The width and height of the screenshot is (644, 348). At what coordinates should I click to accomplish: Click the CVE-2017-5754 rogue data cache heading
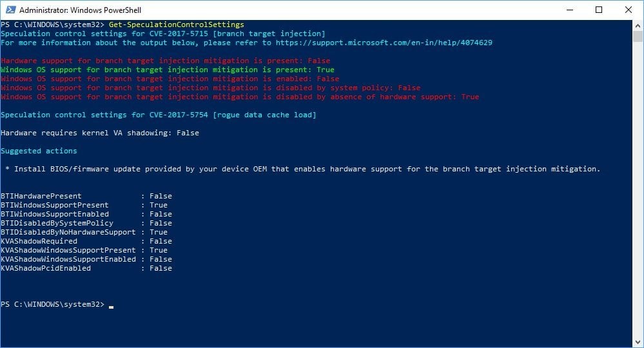pos(159,115)
